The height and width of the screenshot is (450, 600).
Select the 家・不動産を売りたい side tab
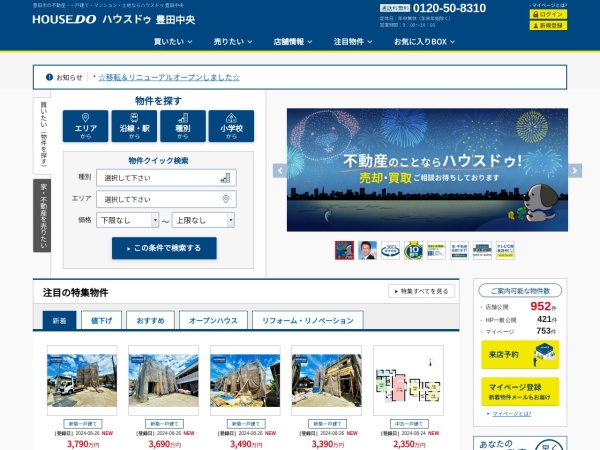42,215
